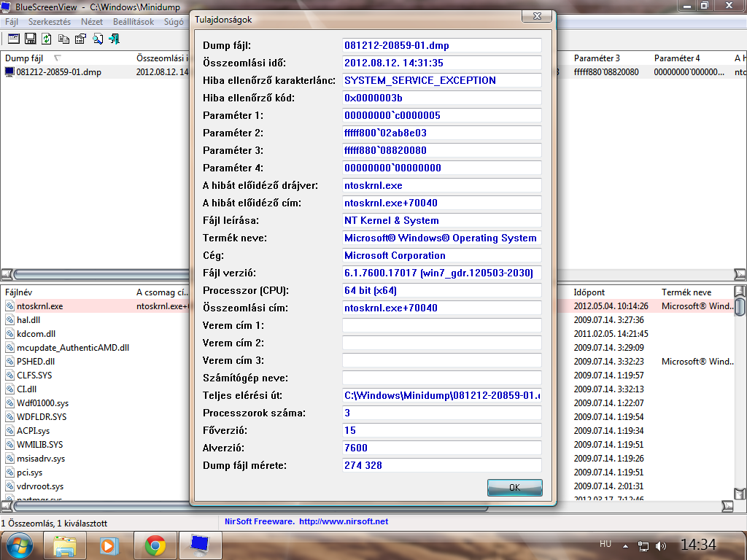Click the BlueScreenView taskbar button
The height and width of the screenshot is (560, 747).
click(x=200, y=545)
